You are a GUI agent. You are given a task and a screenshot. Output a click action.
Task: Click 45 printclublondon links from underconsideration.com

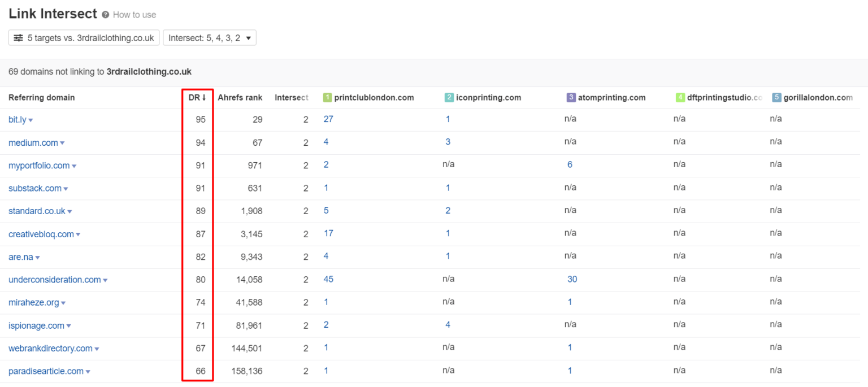tap(328, 279)
